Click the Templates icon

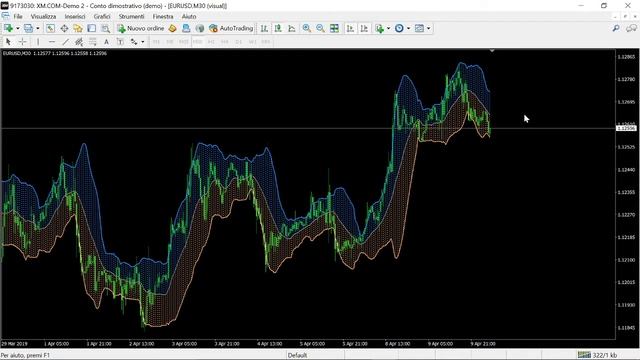419,28
